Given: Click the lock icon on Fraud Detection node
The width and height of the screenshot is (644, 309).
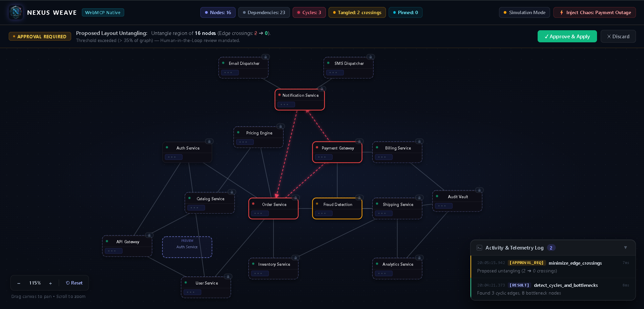Looking at the screenshot, I should (359, 198).
